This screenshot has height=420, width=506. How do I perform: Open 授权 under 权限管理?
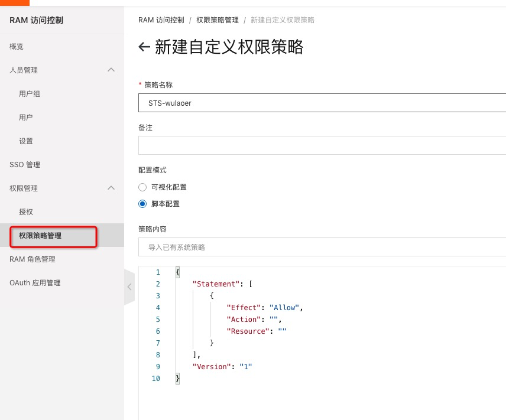pyautogui.click(x=26, y=212)
